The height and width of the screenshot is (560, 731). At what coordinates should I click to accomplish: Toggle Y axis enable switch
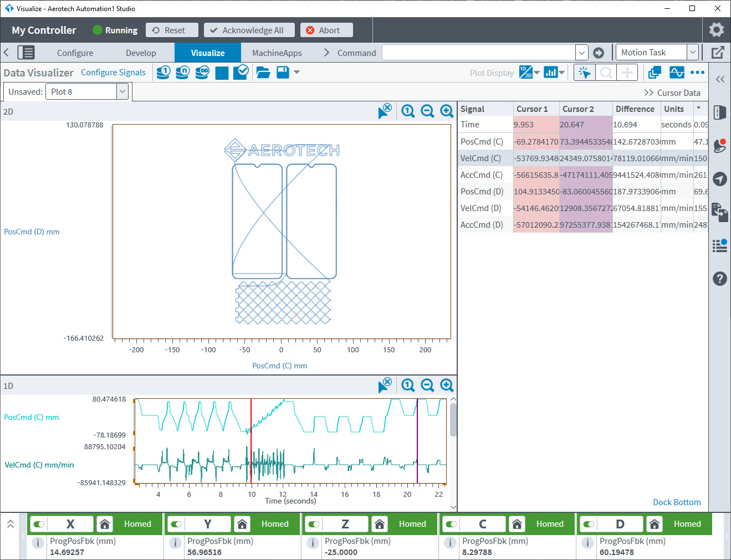(176, 524)
